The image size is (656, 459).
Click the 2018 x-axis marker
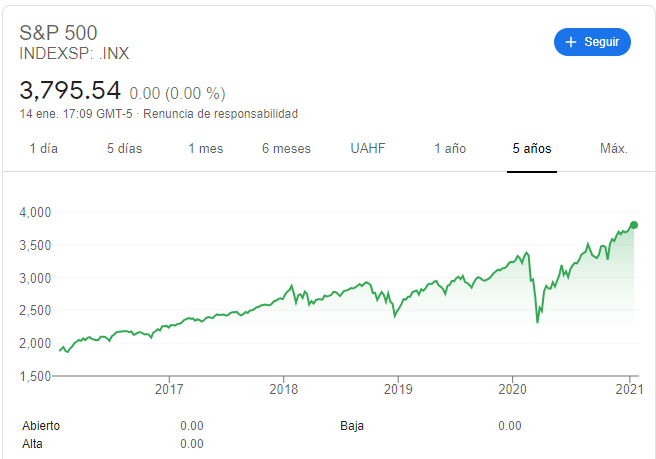tap(284, 389)
